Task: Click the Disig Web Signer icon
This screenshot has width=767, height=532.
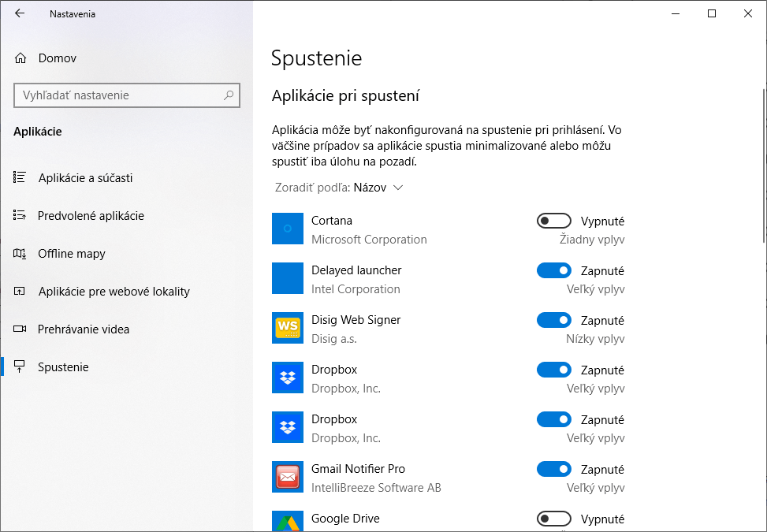Action: (288, 328)
